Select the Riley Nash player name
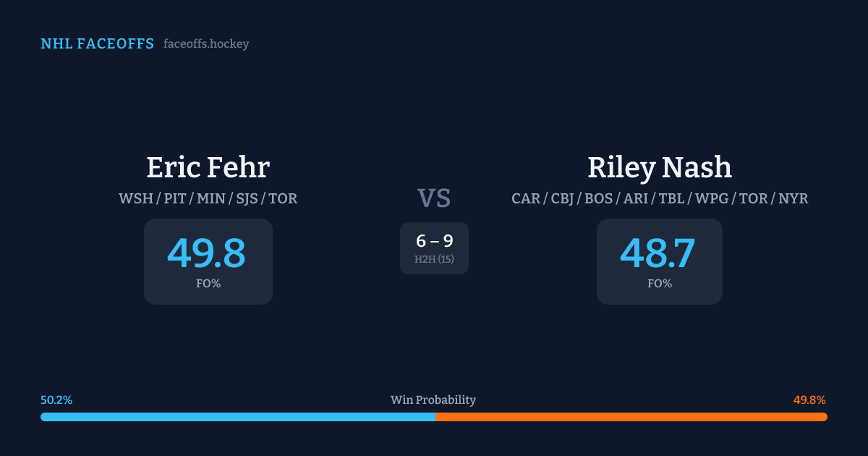The width and height of the screenshot is (868, 456). tap(659, 167)
